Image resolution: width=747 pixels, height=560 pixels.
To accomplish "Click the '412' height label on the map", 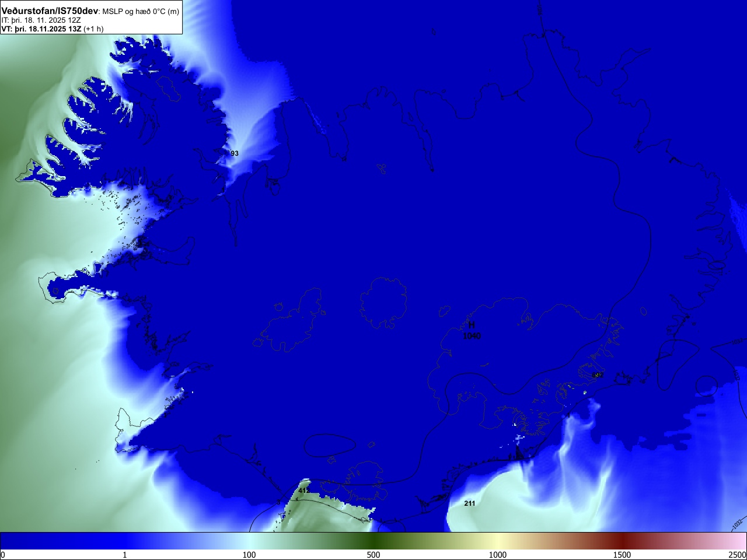I will (x=304, y=491).
